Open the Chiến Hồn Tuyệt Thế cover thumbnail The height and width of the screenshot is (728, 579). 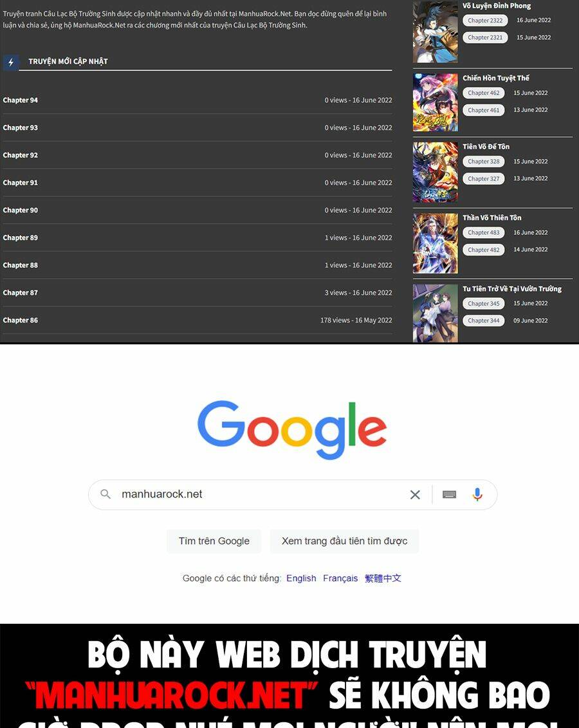point(435,102)
